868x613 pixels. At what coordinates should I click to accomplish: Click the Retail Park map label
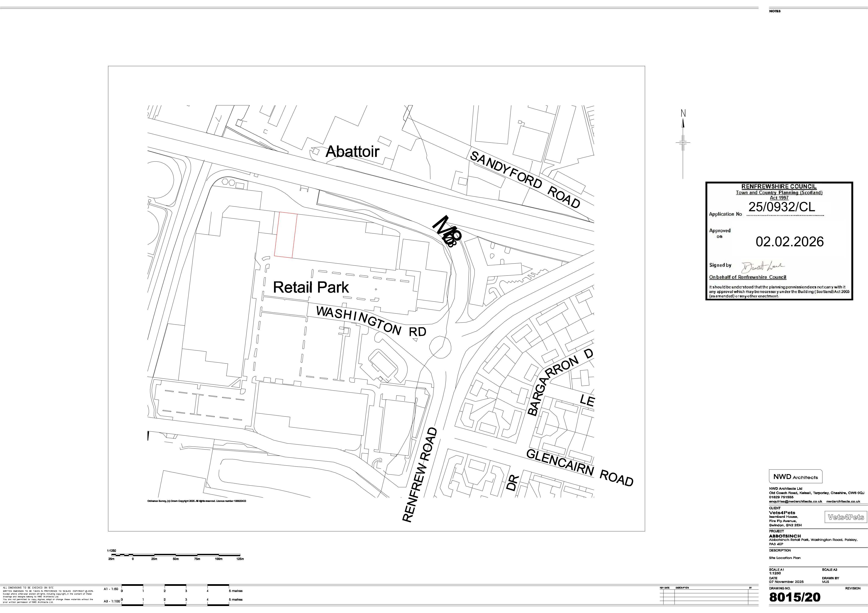click(x=311, y=287)
